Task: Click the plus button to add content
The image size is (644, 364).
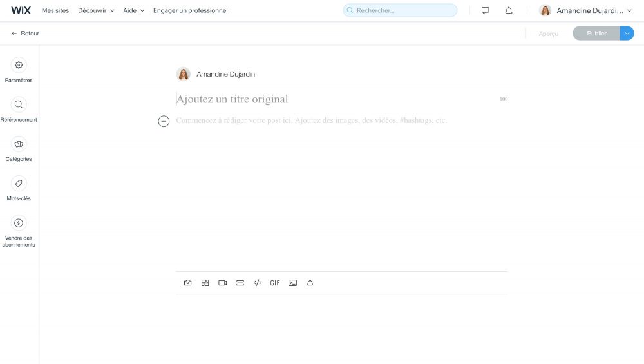Action: 164,121
